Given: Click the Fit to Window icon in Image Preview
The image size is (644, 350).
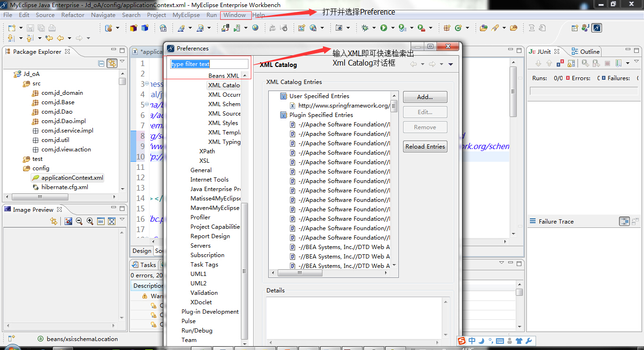Looking at the screenshot, I should coord(112,221).
